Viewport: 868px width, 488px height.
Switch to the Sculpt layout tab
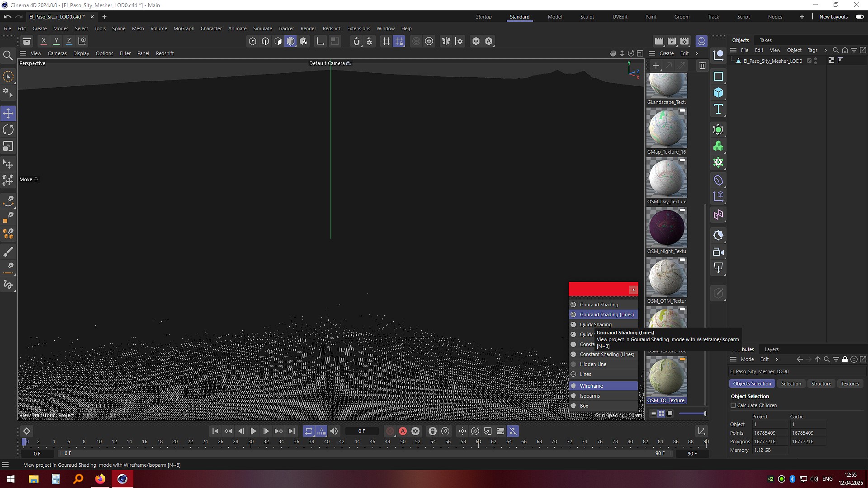coord(587,17)
